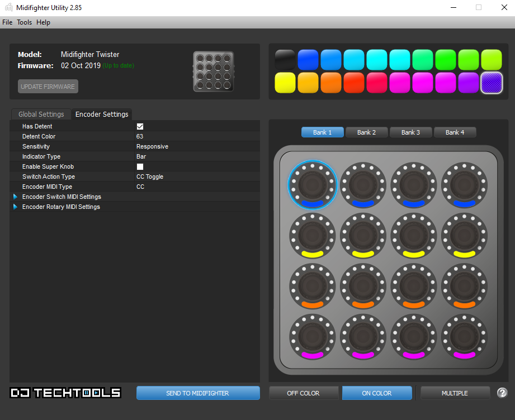This screenshot has height=420, width=515.
Task: Expand Encoder Rotary MIDI Settings
Action: (x=16, y=207)
